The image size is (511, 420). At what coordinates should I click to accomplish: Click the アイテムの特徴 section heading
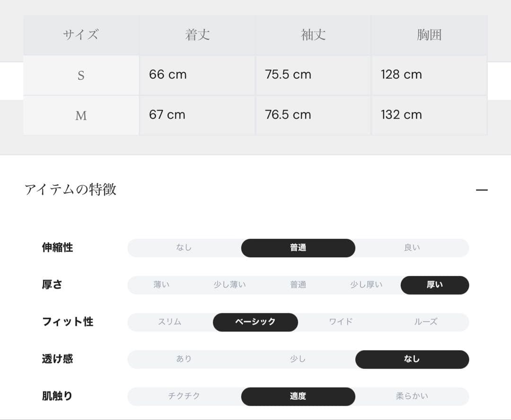point(70,189)
